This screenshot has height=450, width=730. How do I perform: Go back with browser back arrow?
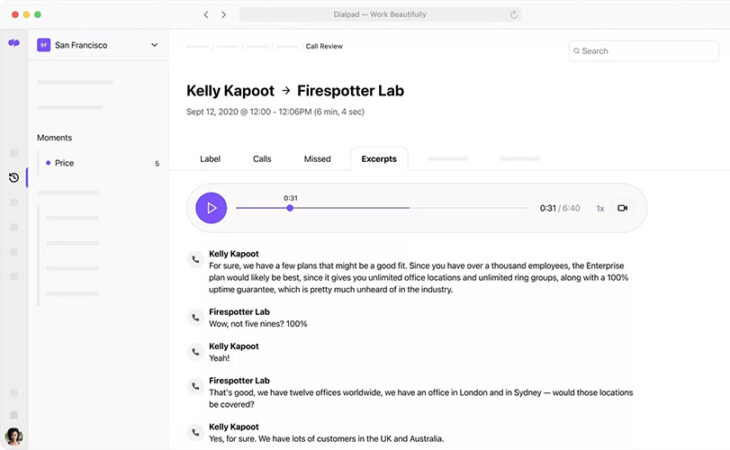[x=206, y=15]
